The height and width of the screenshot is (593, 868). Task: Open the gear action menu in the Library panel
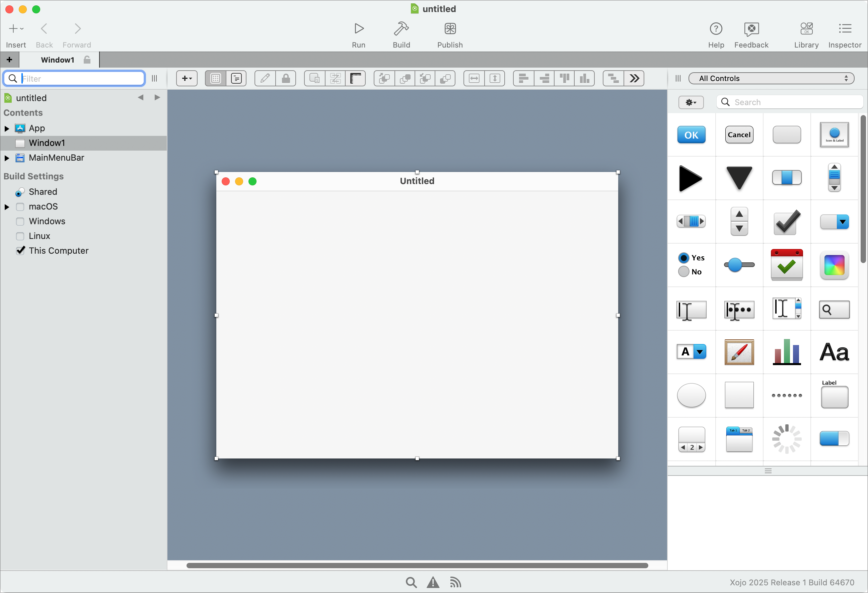[x=690, y=102]
